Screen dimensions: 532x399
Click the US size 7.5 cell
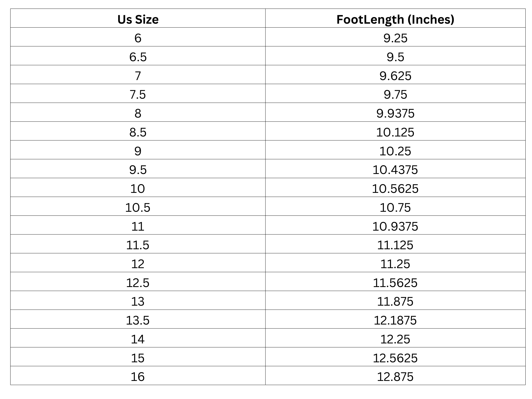coord(138,93)
